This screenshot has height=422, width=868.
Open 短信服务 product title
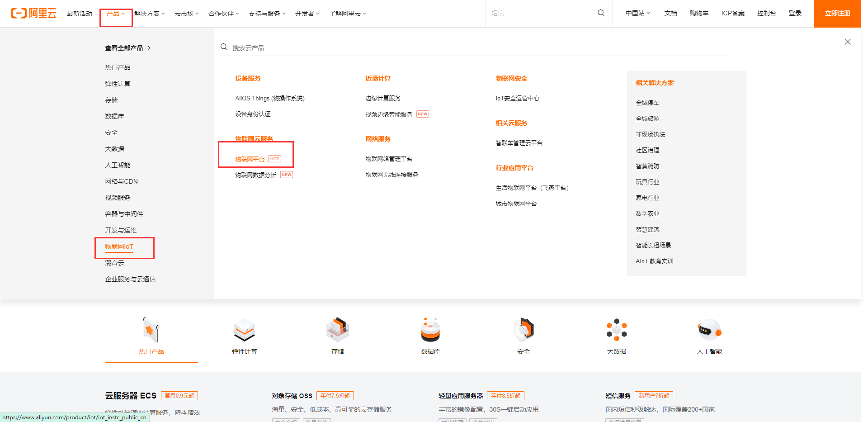[x=618, y=396]
